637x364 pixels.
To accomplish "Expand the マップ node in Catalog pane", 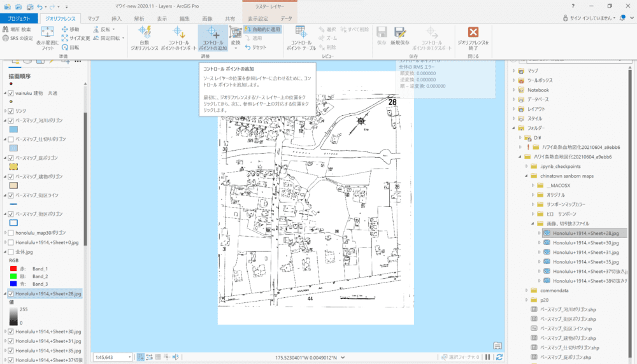I will (x=514, y=71).
